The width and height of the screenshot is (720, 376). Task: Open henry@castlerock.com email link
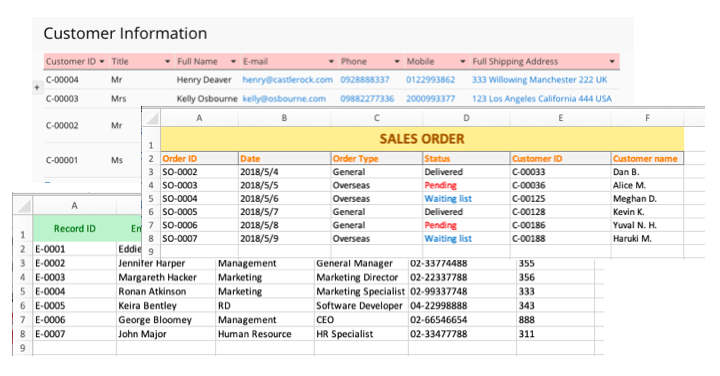pos(287,80)
